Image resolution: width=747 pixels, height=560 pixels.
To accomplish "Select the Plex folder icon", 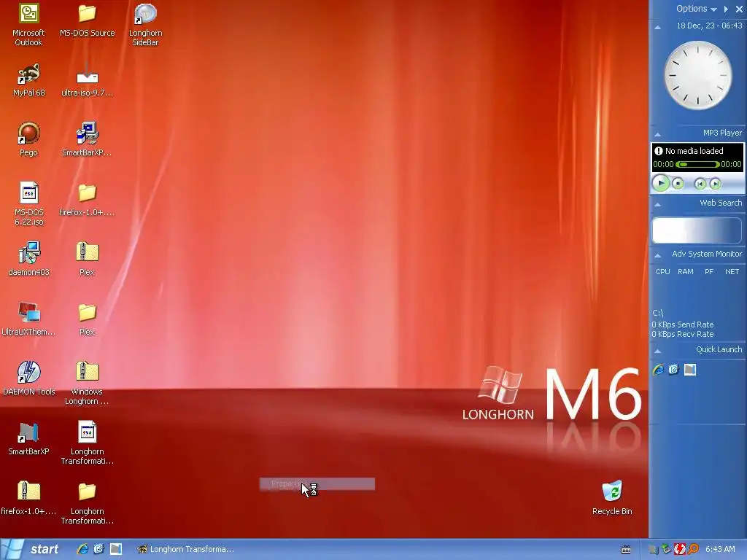I will click(88, 313).
